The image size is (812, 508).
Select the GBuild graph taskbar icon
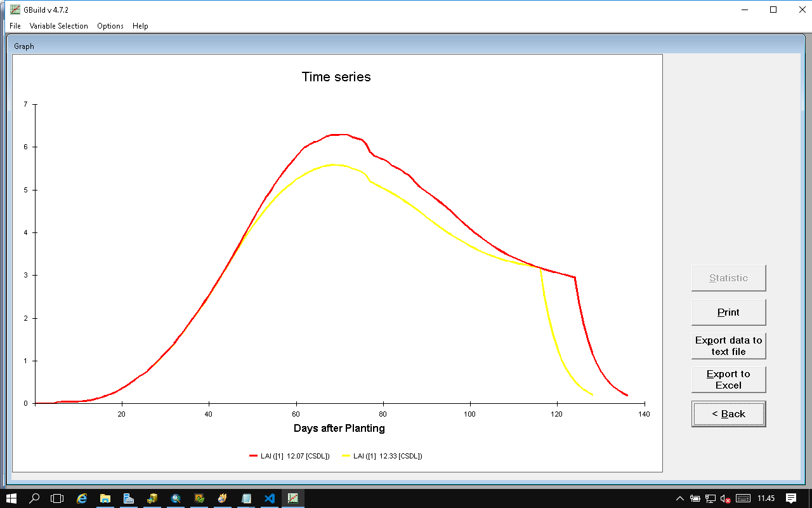(293, 498)
